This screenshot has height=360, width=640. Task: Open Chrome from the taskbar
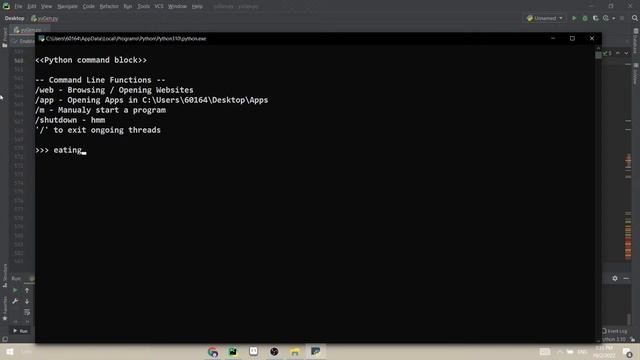pos(213,351)
